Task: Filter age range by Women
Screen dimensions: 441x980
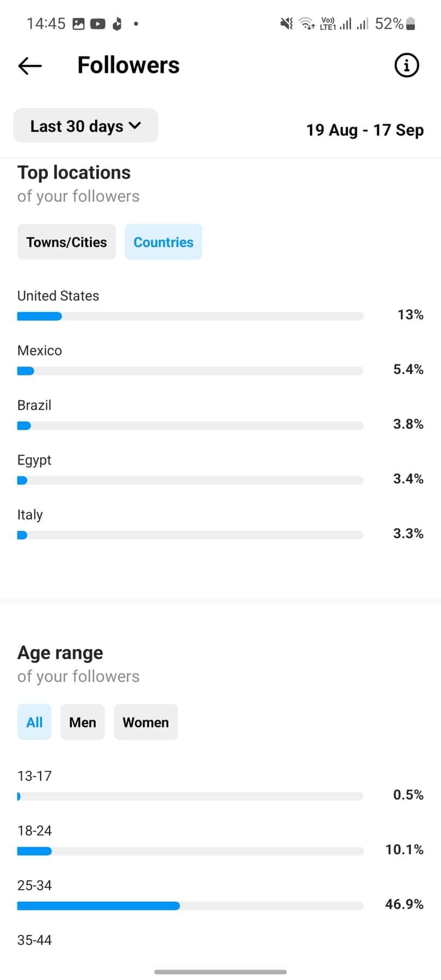Action: click(146, 722)
